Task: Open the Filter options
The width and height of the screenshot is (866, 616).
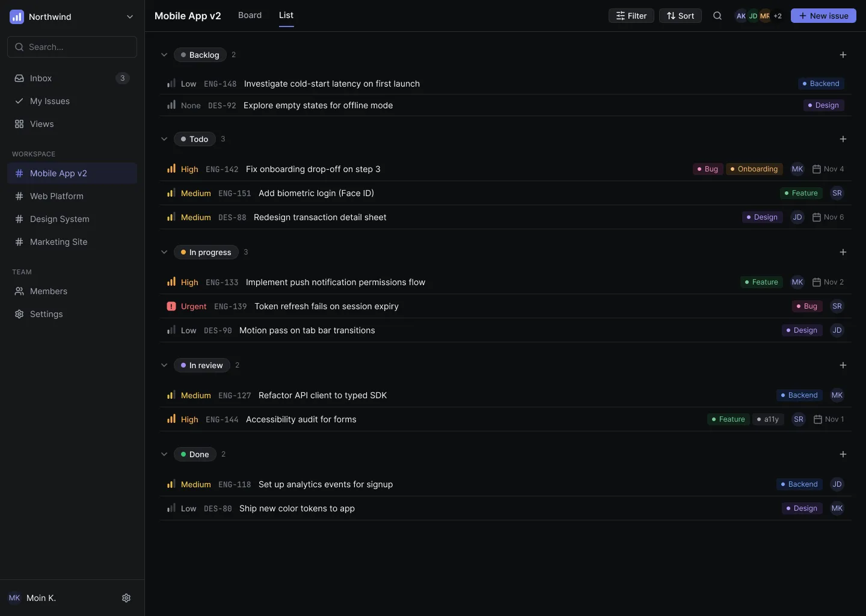Action: [x=631, y=16]
